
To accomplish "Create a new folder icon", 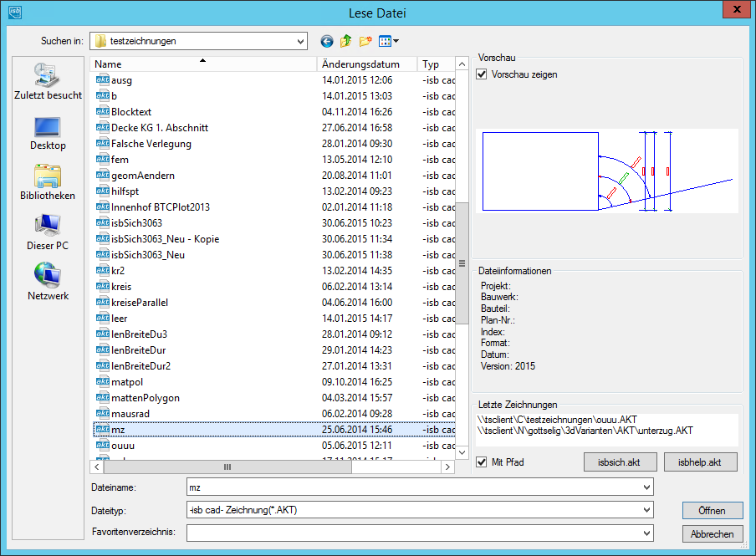I will pyautogui.click(x=365, y=41).
